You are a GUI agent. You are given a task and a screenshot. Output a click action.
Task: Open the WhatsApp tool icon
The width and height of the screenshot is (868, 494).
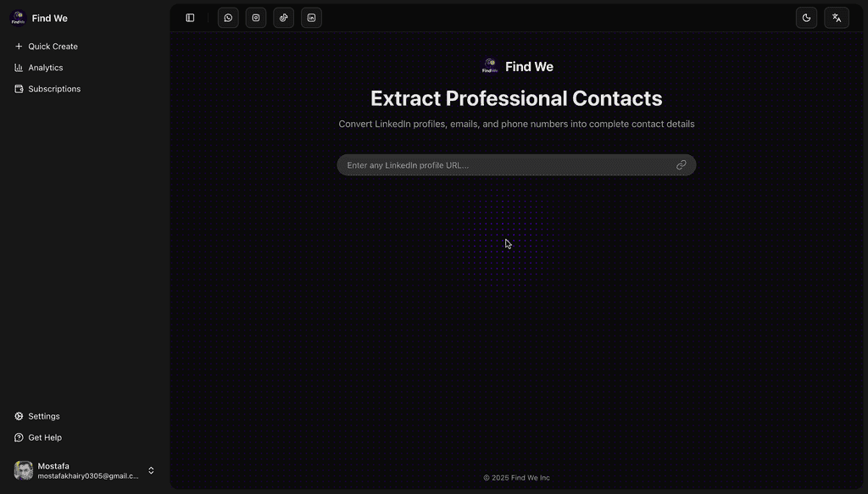pos(228,18)
